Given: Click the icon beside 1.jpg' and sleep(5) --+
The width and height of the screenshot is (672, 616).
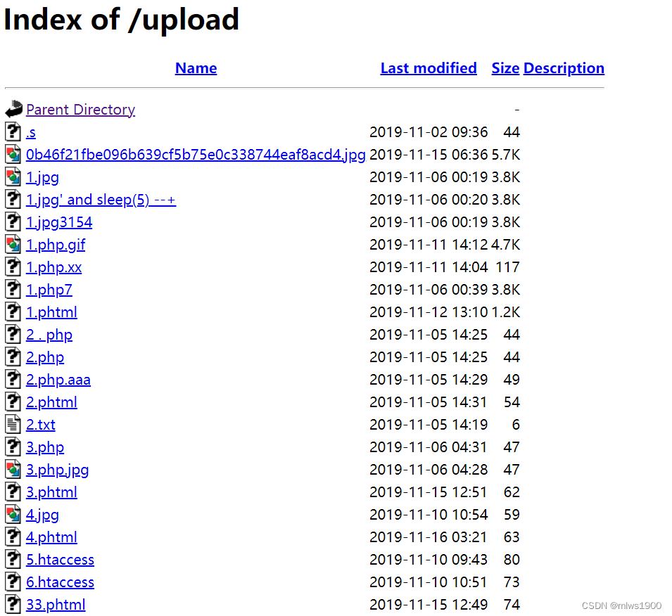Looking at the screenshot, I should pyautogui.click(x=13, y=199).
